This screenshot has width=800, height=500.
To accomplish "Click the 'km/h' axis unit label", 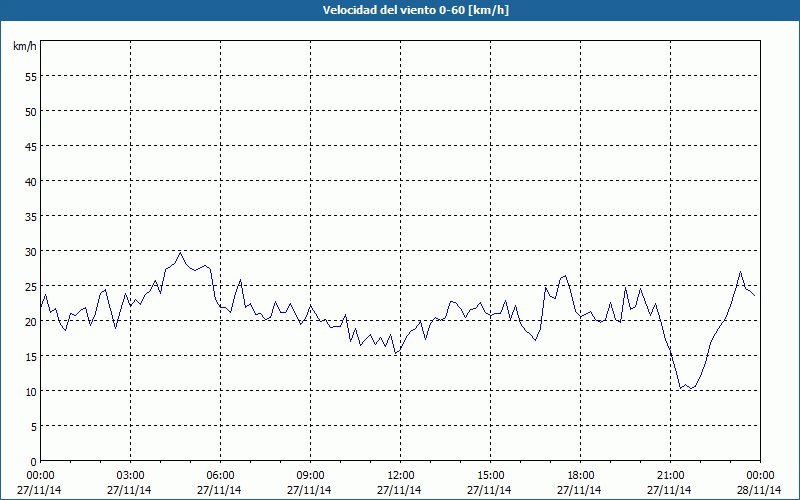I will click(24, 46).
